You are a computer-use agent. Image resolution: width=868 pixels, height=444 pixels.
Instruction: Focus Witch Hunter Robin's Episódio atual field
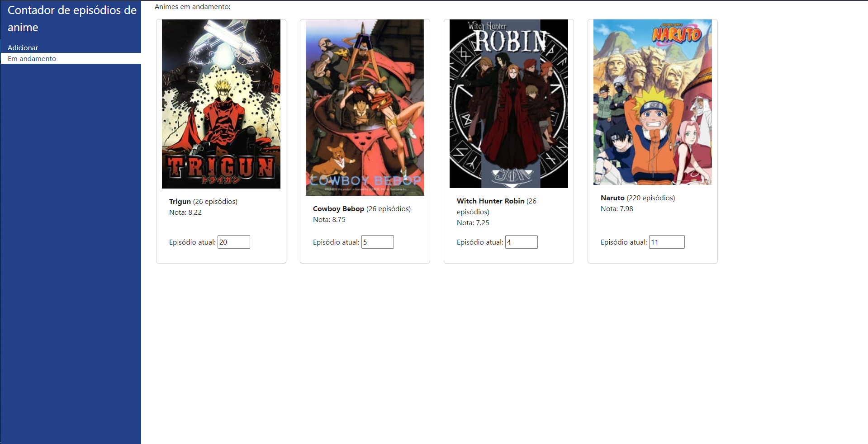[x=522, y=242]
